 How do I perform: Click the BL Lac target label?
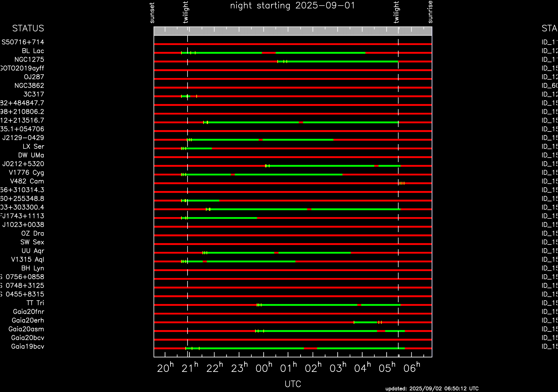(x=33, y=51)
